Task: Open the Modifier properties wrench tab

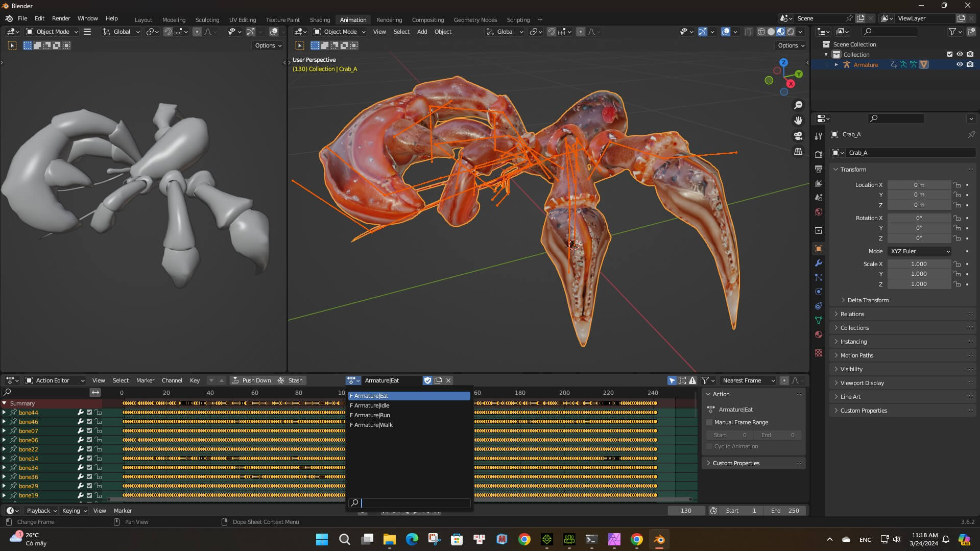Action: click(819, 263)
